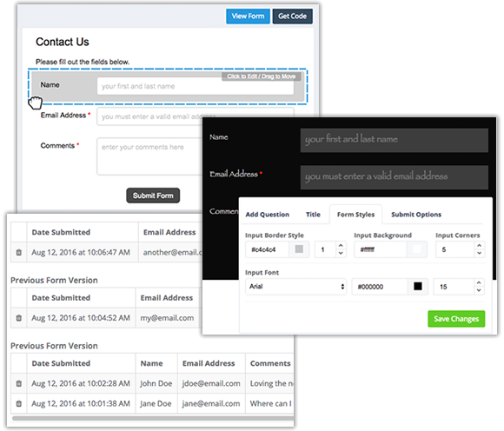This screenshot has height=431, width=504.
Task: Decrease the Input Corners value
Action: (x=480, y=253)
